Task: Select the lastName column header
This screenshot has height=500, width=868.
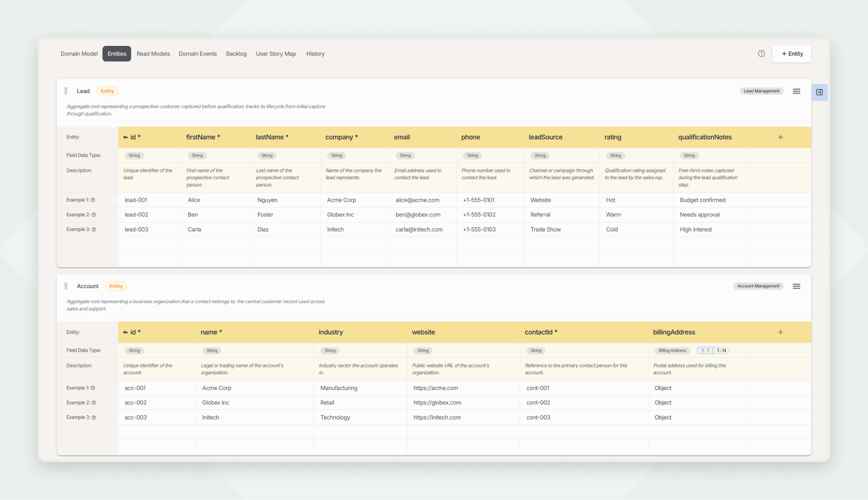Action: click(x=286, y=137)
